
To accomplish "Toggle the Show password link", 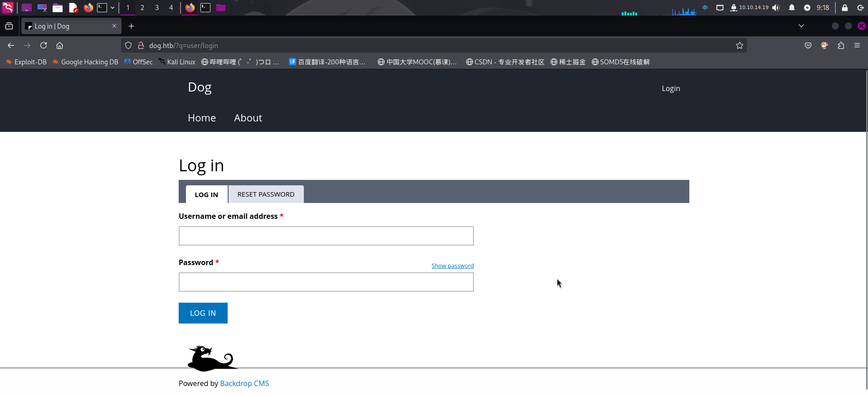I will click(453, 266).
